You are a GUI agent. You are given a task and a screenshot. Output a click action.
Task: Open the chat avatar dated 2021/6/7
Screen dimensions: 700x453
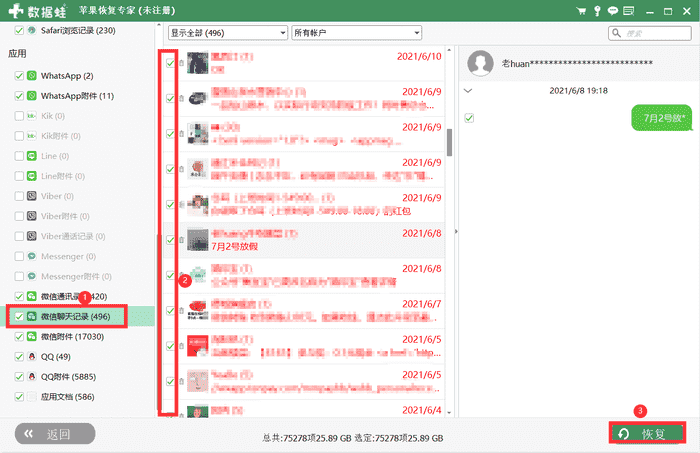[x=198, y=311]
